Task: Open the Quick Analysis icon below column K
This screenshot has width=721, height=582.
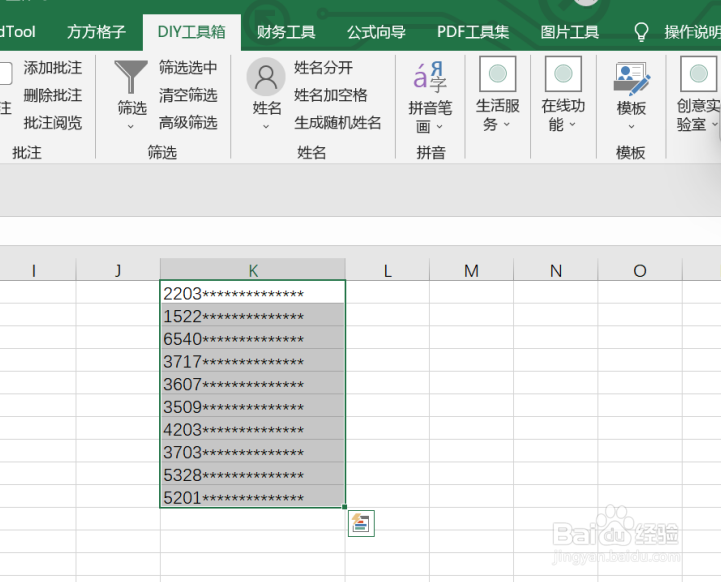Action: tap(361, 523)
